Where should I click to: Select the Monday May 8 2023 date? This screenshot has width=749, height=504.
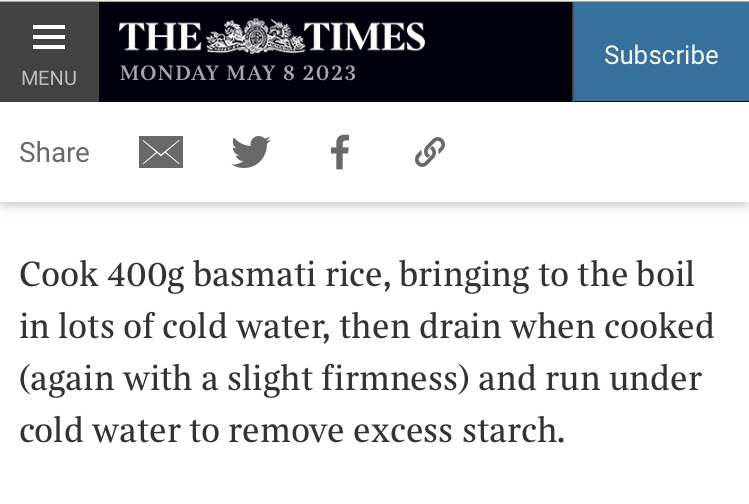point(238,73)
